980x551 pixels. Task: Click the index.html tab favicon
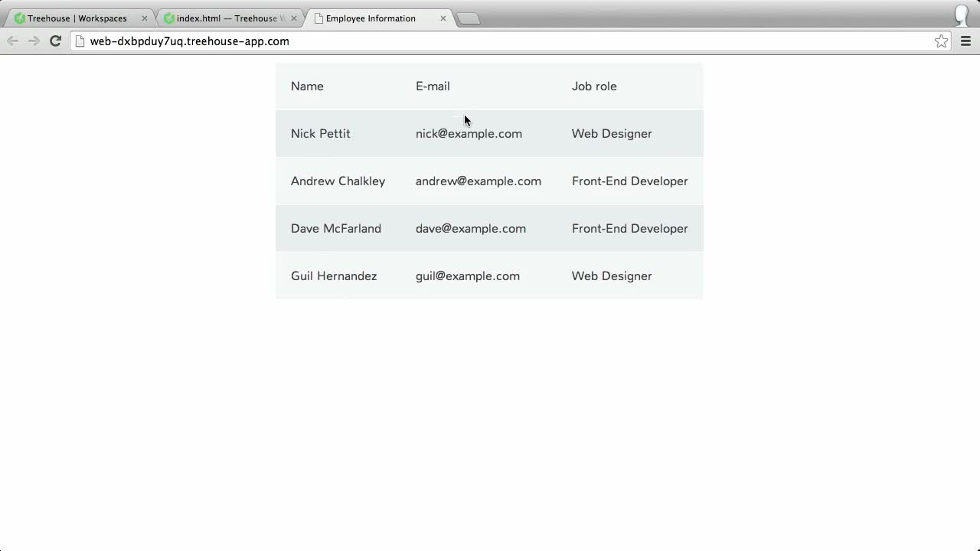point(169,18)
